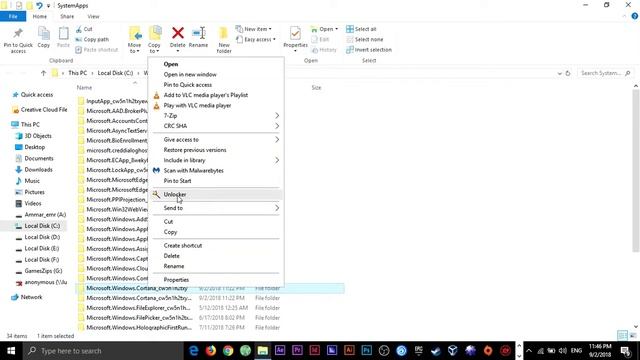Click the file list vertical scrollbar

click(x=636, y=171)
